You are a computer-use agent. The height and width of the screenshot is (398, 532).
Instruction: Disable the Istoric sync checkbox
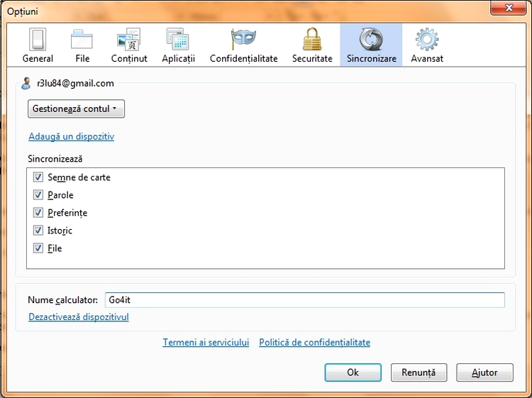point(38,231)
